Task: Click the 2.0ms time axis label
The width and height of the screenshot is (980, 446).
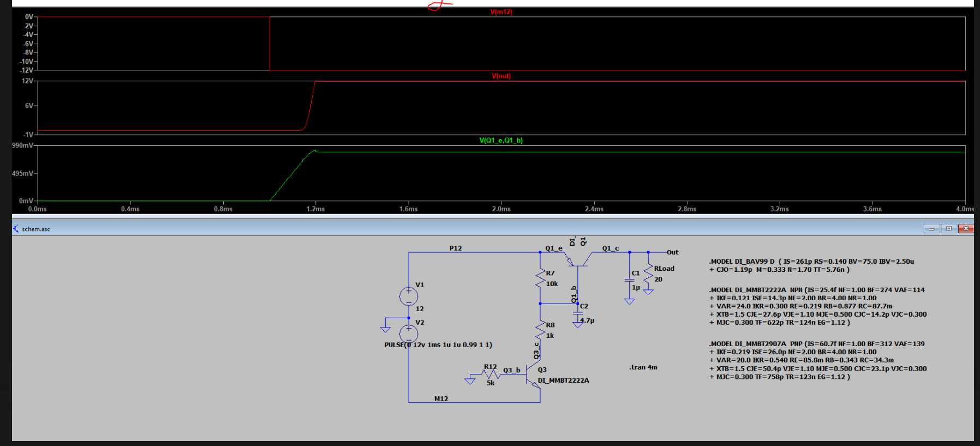Action: [501, 209]
